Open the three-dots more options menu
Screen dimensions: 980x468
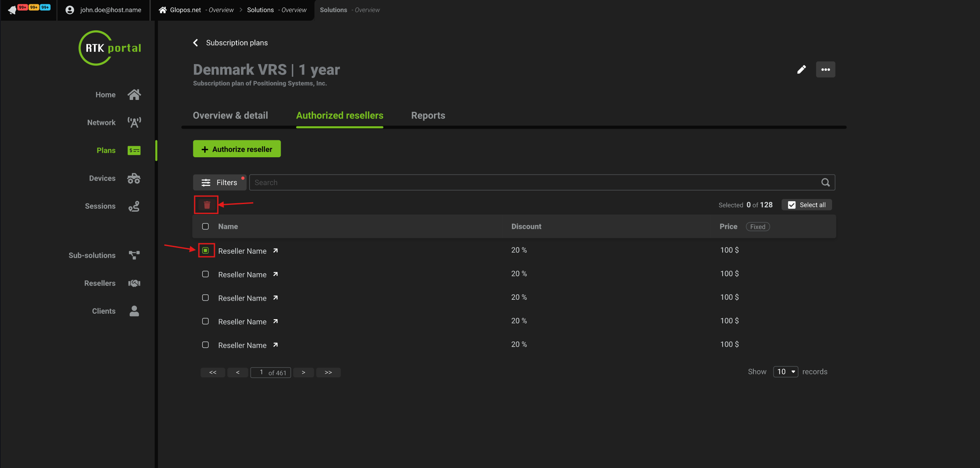click(825, 70)
